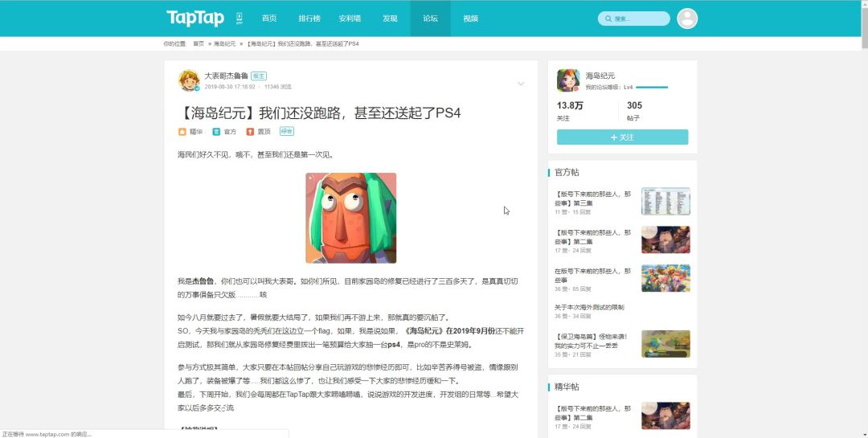Open author name 大表哥杰鲁鲁
Image resolution: width=868 pixels, height=438 pixels.
point(226,76)
